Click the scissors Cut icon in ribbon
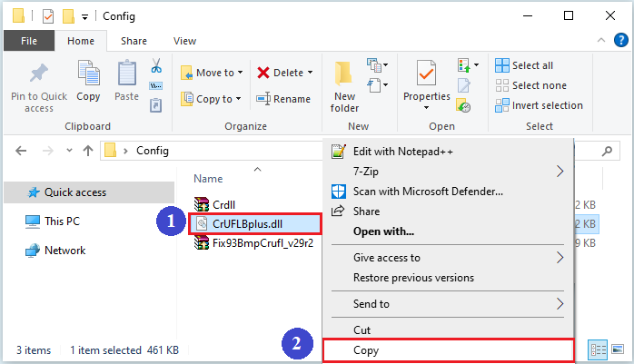634x364 pixels. (x=155, y=66)
